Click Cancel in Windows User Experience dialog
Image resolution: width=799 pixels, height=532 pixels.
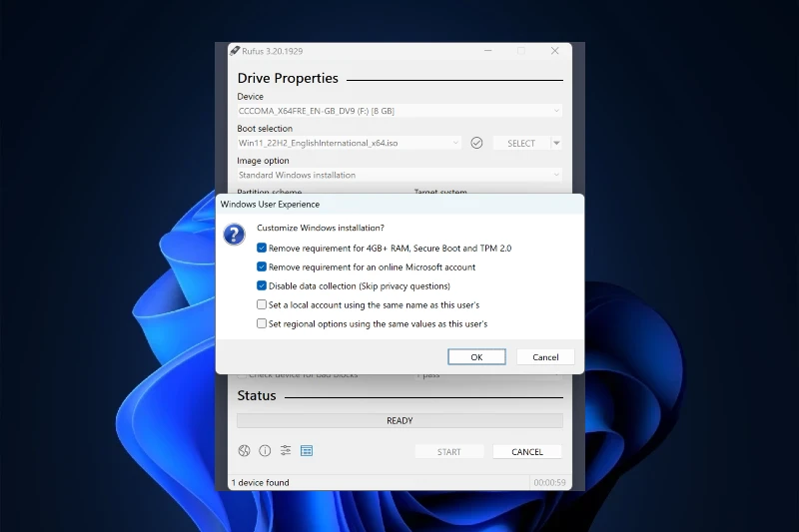(545, 357)
